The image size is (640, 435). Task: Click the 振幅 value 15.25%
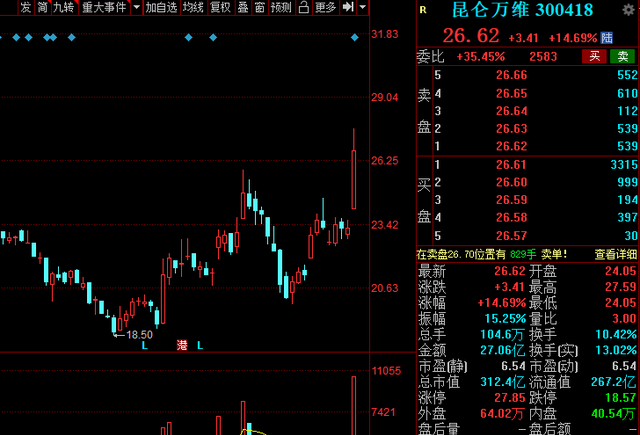point(505,319)
